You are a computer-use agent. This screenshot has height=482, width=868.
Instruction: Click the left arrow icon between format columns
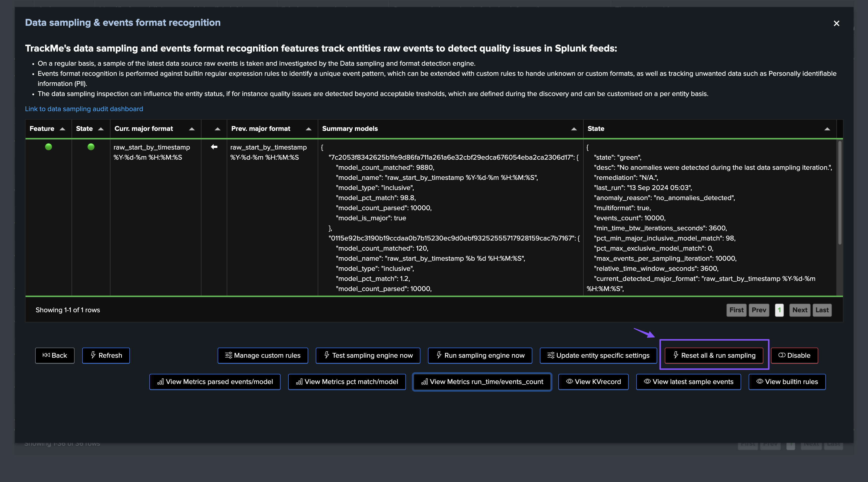(x=214, y=147)
